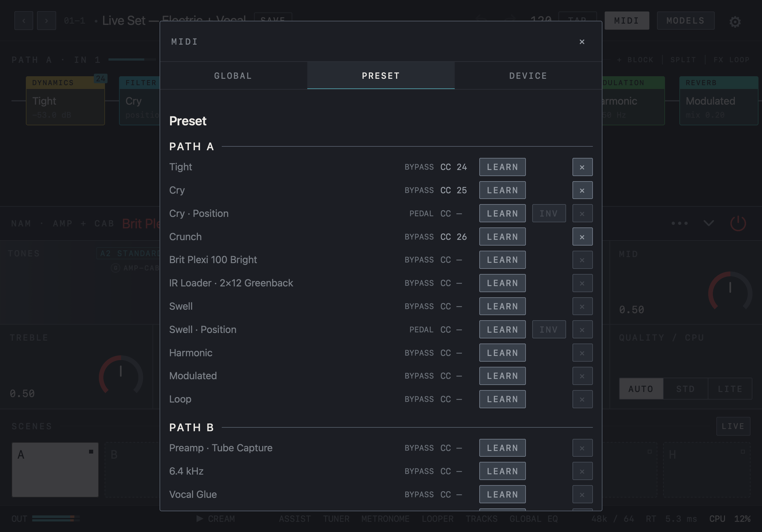Screen dimensions: 762x532
Task: Select STD quality mode
Action: (685, 389)
